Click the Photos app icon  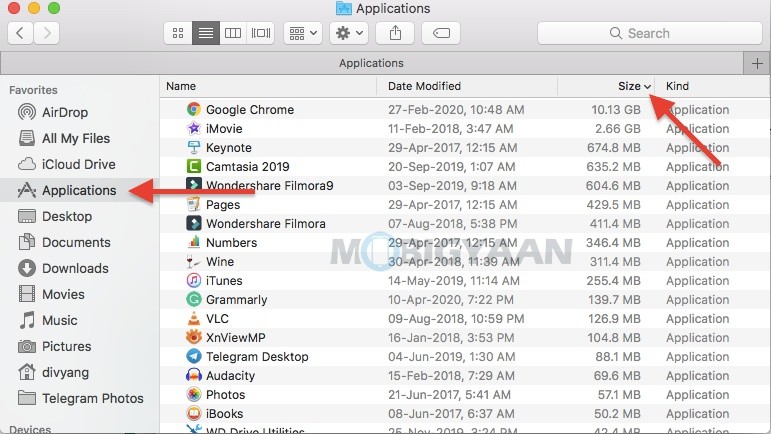coord(194,394)
